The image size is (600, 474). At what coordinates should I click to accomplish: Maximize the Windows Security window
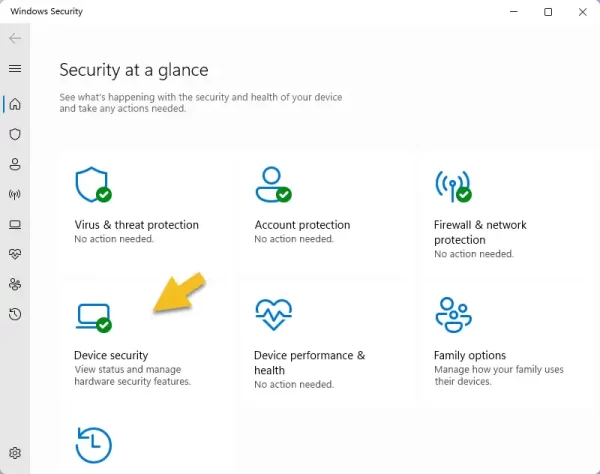(548, 12)
